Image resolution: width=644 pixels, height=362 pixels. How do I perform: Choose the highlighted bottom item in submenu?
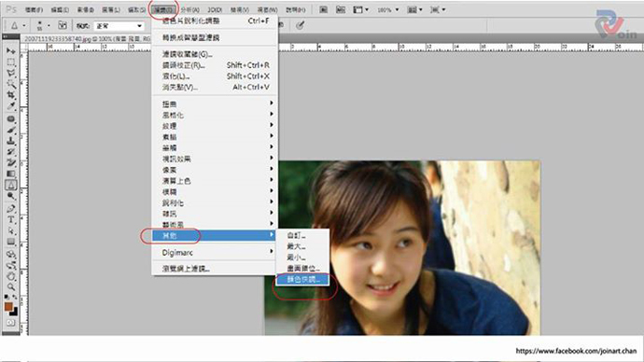(302, 280)
